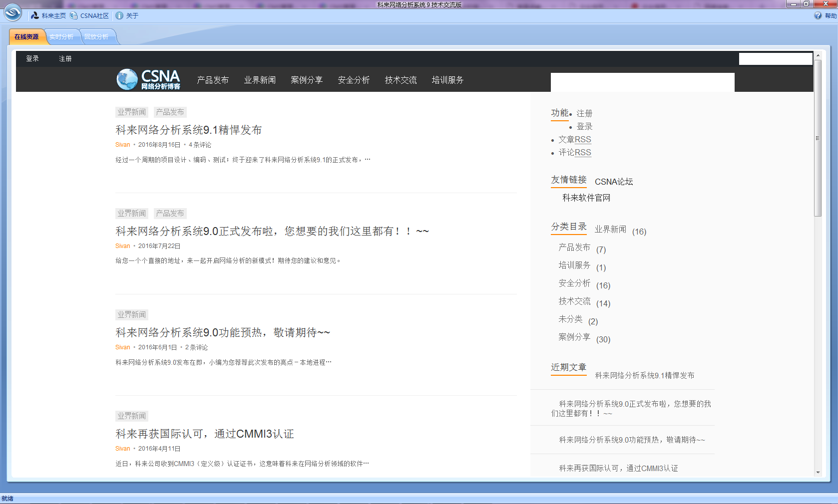Open the 培训服务 navigation menu
Image resolution: width=838 pixels, height=504 pixels.
tap(447, 80)
